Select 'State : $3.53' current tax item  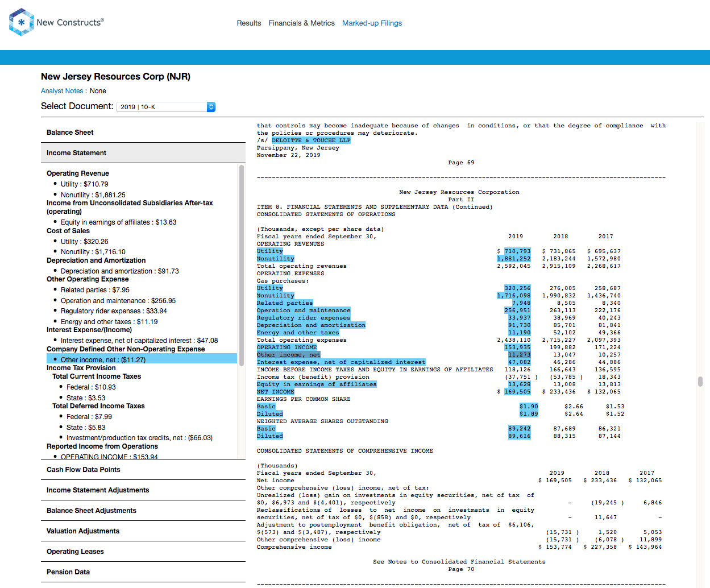[86, 398]
